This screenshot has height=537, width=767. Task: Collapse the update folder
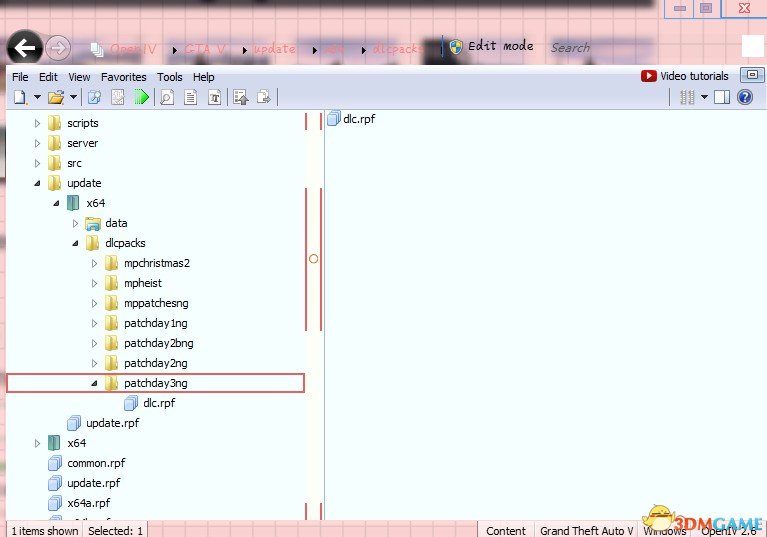37,183
